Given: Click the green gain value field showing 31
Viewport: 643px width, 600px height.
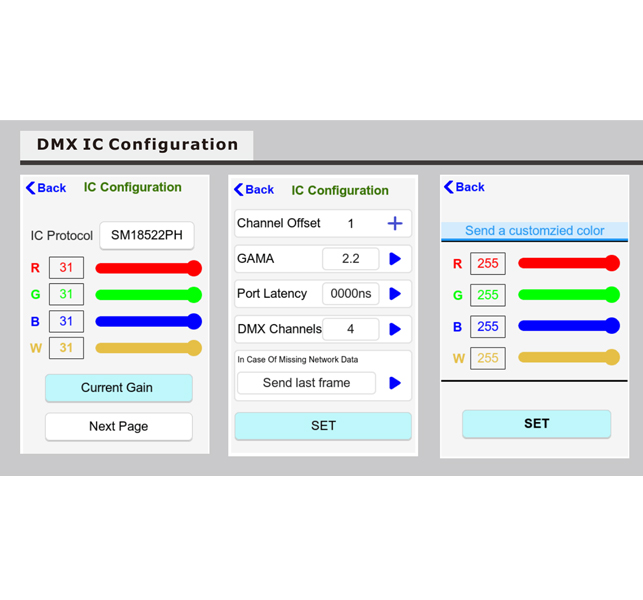Looking at the screenshot, I should pos(66,295).
